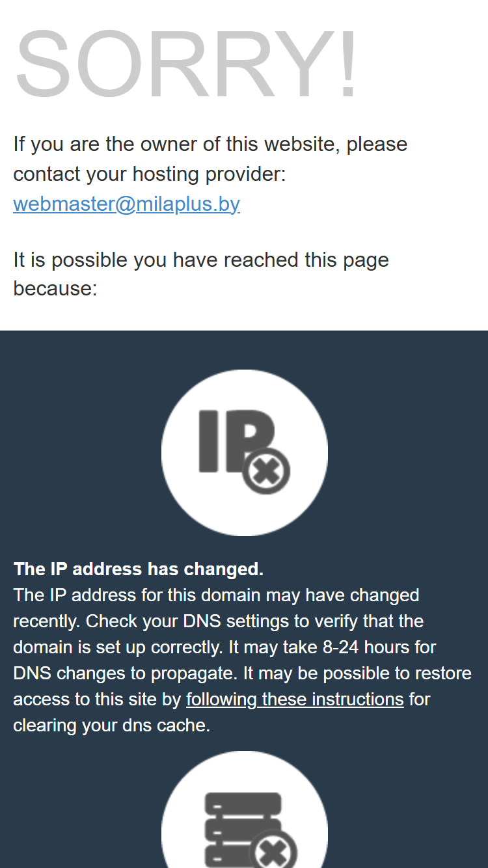Click "It is possible you have reached" text

[x=201, y=260]
